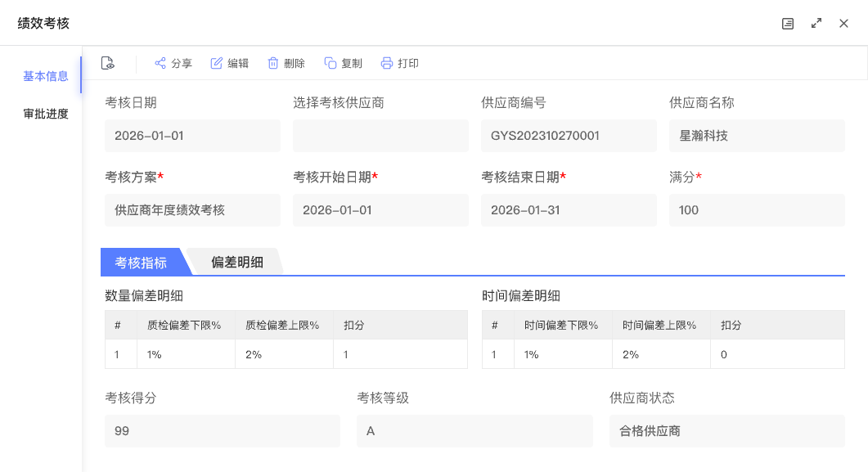Select the 考核指标 tab
The width and height of the screenshot is (868, 472).
140,262
